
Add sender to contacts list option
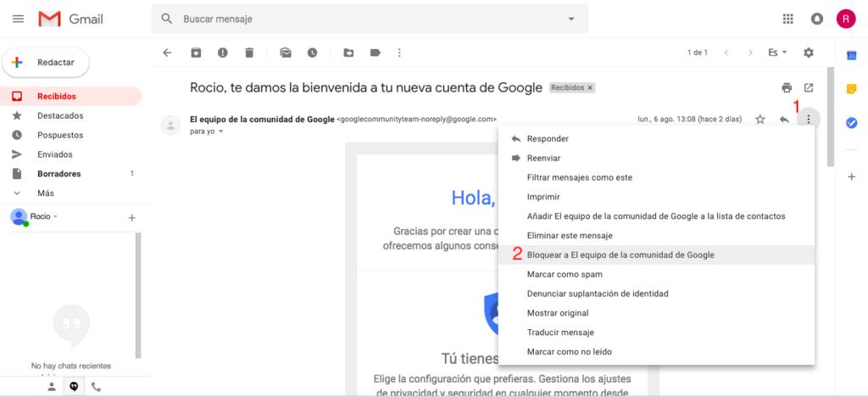[657, 216]
